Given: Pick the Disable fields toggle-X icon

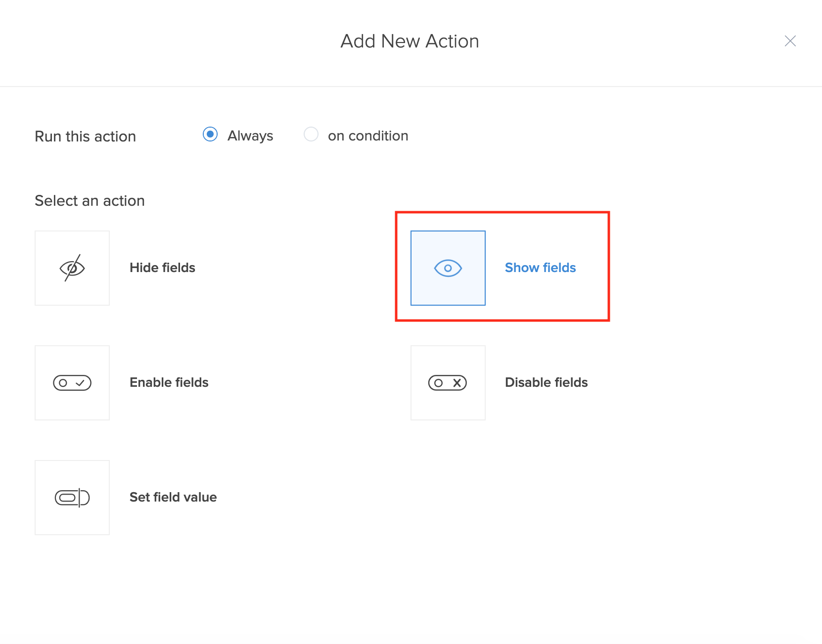Looking at the screenshot, I should click(448, 383).
